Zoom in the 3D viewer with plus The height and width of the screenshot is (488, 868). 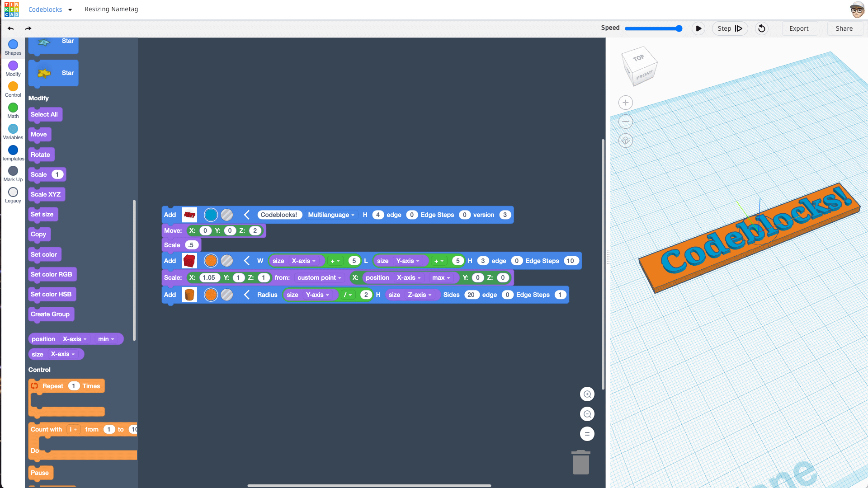point(626,103)
